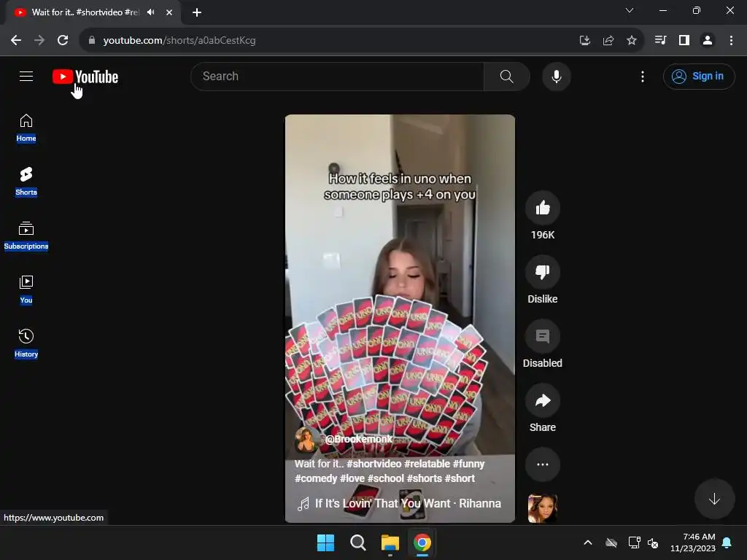Click the Disabled comments icon
Viewport: 747px width, 560px height.
tap(543, 336)
